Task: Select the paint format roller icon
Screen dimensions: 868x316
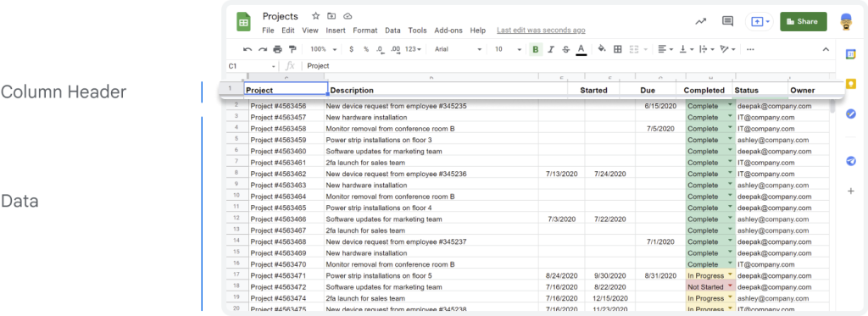Action: click(x=292, y=49)
